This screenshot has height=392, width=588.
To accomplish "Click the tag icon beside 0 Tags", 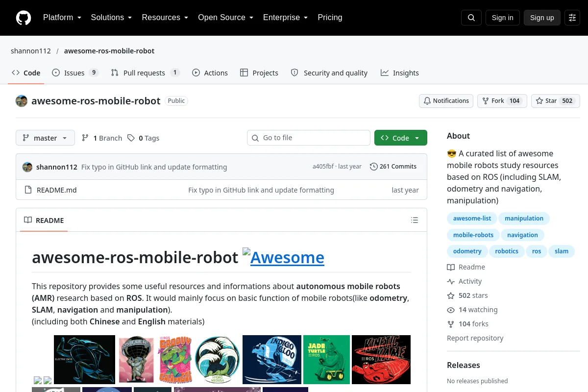I will pos(131,138).
